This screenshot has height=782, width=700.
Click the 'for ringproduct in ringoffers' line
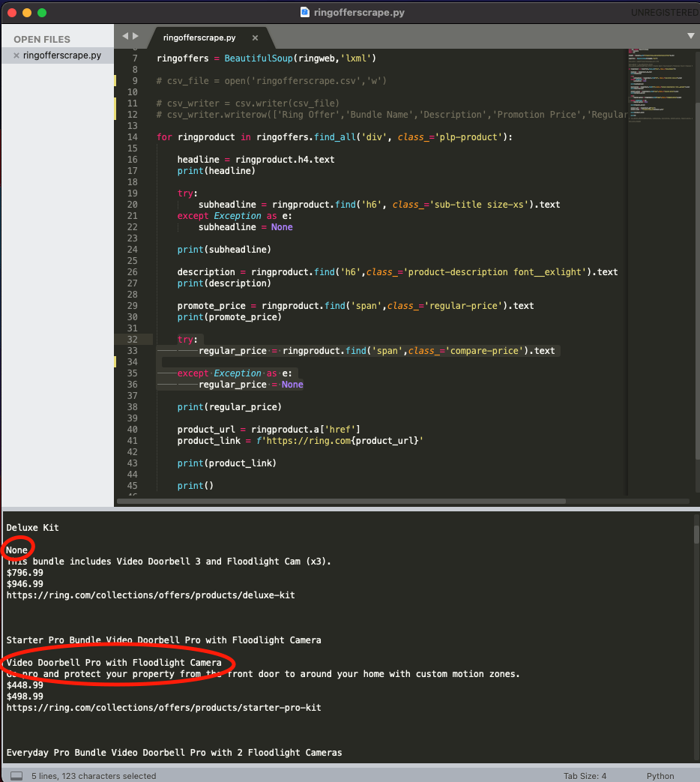334,137
